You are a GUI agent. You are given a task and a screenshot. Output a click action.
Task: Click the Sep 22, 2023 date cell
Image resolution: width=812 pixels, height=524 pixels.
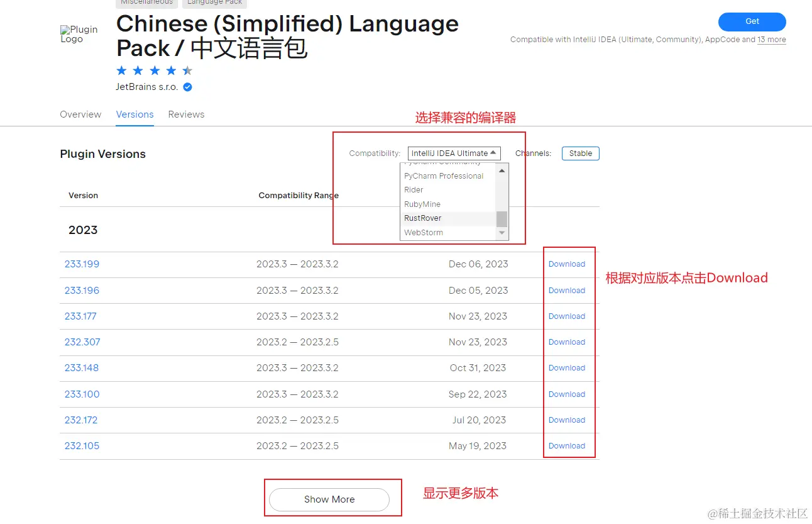tap(478, 394)
